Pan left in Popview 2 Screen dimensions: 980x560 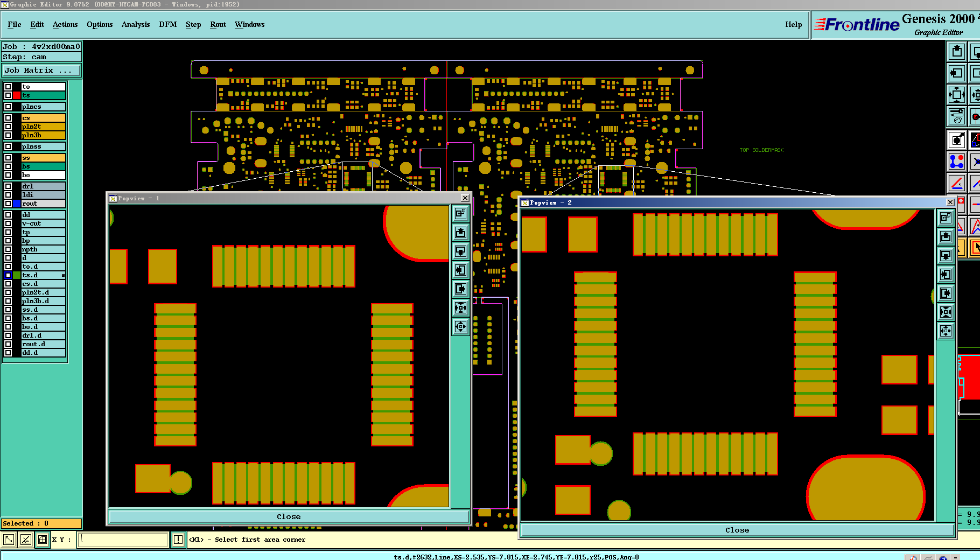(x=946, y=274)
